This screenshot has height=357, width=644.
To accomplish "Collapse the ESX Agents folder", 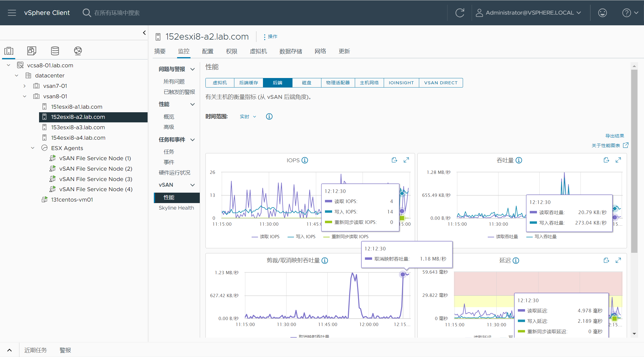I will tap(33, 148).
